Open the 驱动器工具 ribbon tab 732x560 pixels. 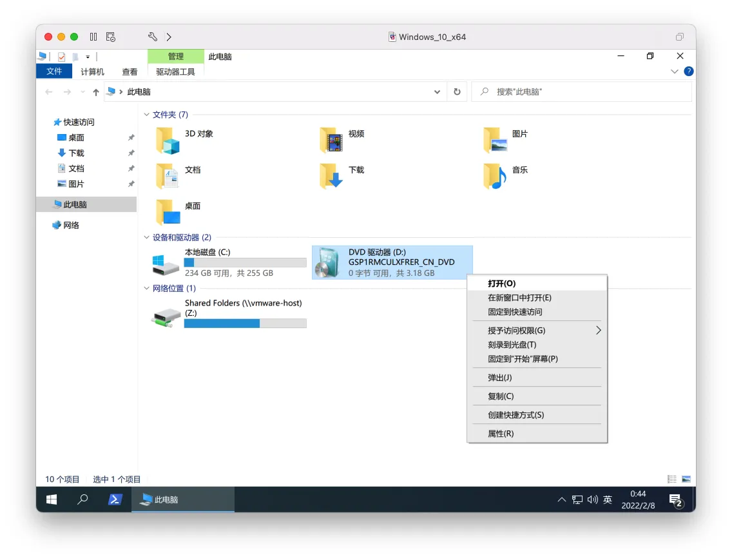point(175,72)
